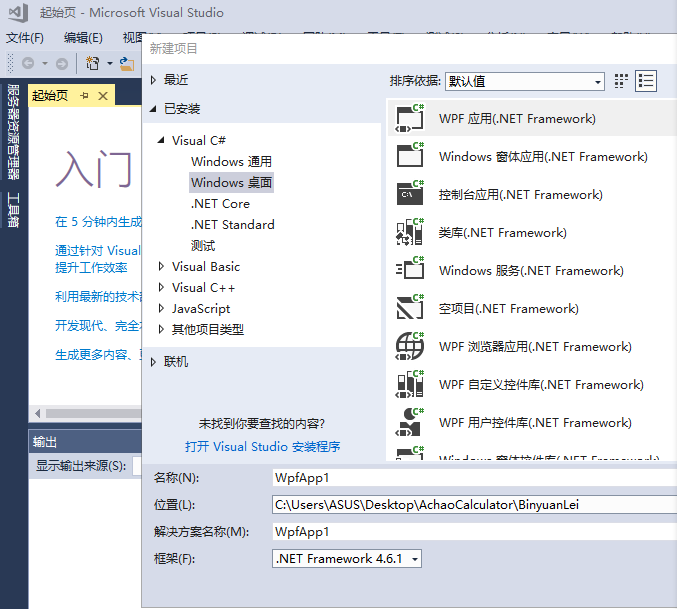
Task: Click the 位置 location path field
Action: [x=475, y=505]
